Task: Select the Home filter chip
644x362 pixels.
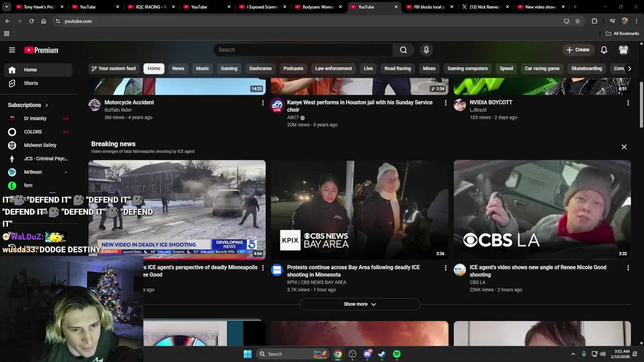Action: click(154, 68)
